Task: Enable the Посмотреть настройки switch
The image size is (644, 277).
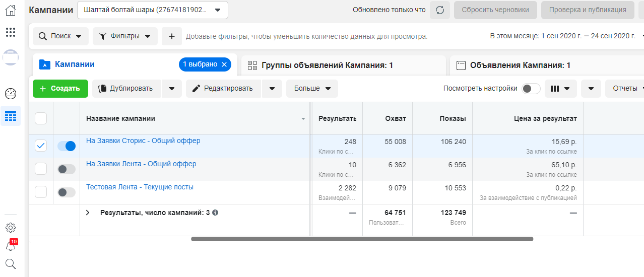Action: coord(531,89)
